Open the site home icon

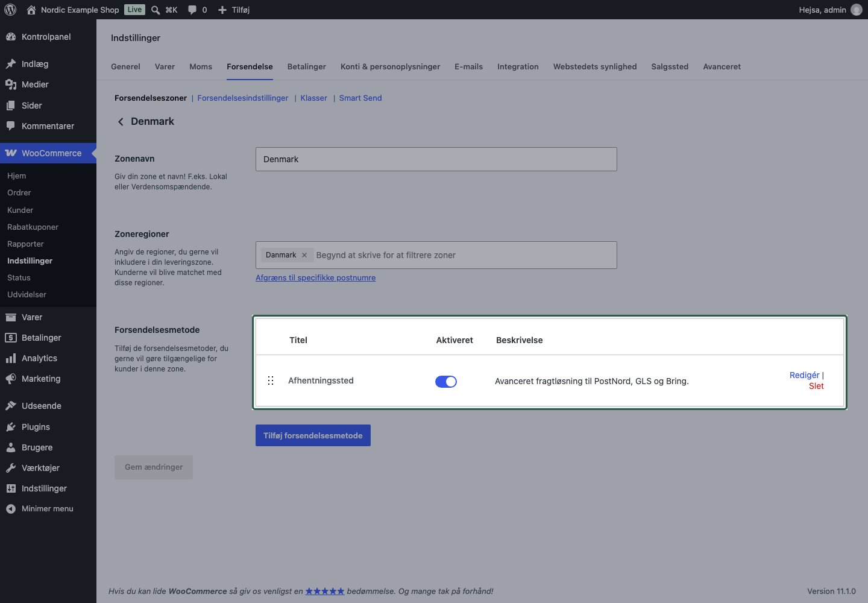click(31, 10)
